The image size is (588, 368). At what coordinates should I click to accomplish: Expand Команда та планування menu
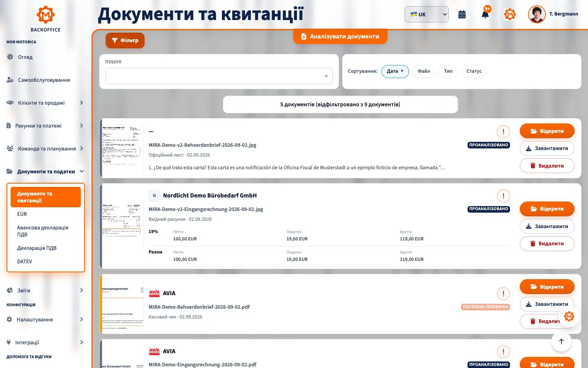click(45, 148)
